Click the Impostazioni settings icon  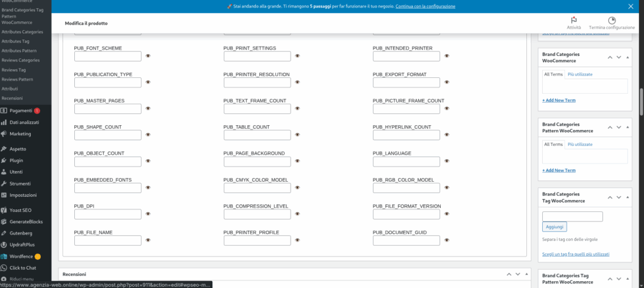4,195
